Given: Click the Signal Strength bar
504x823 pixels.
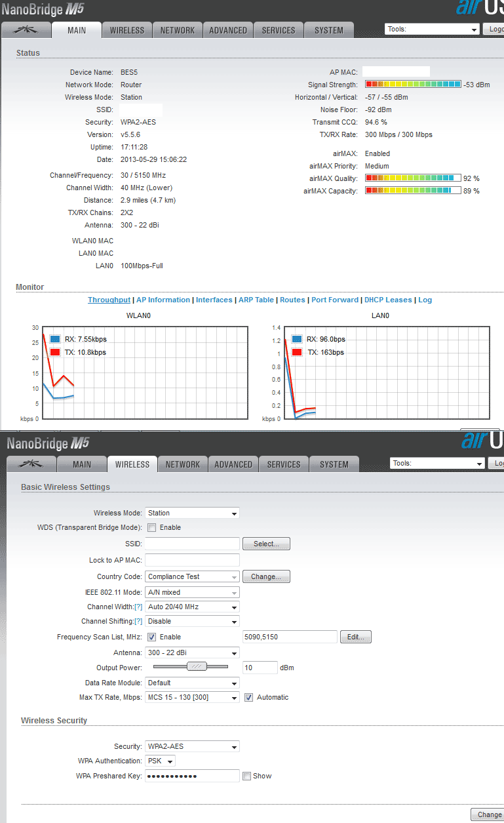Looking at the screenshot, I should click(413, 85).
